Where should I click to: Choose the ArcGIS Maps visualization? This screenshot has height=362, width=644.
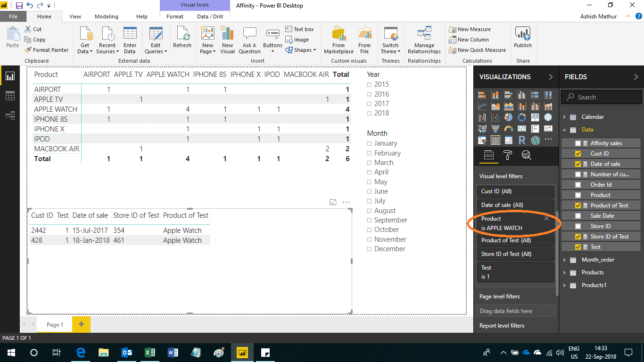pos(535,140)
